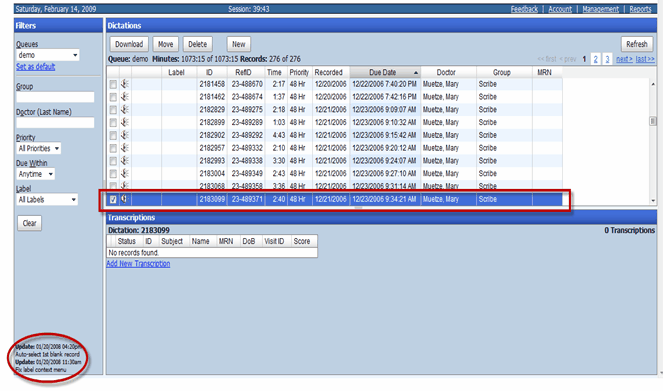Tick checkbox for dictation 2181462

coord(113,97)
